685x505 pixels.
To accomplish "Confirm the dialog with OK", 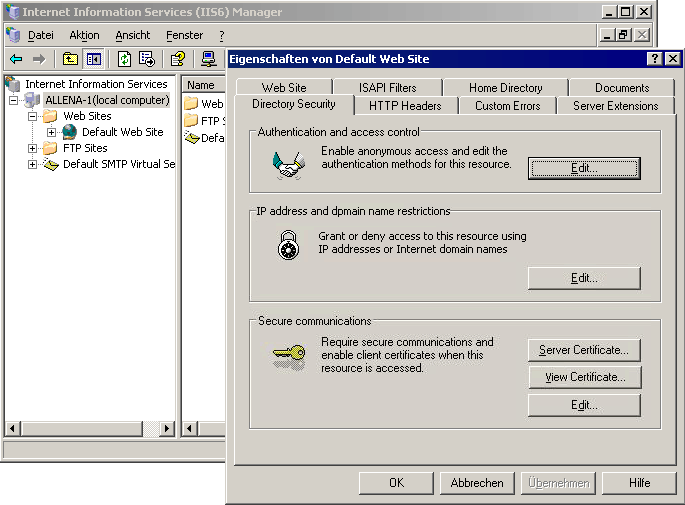I will 396,483.
